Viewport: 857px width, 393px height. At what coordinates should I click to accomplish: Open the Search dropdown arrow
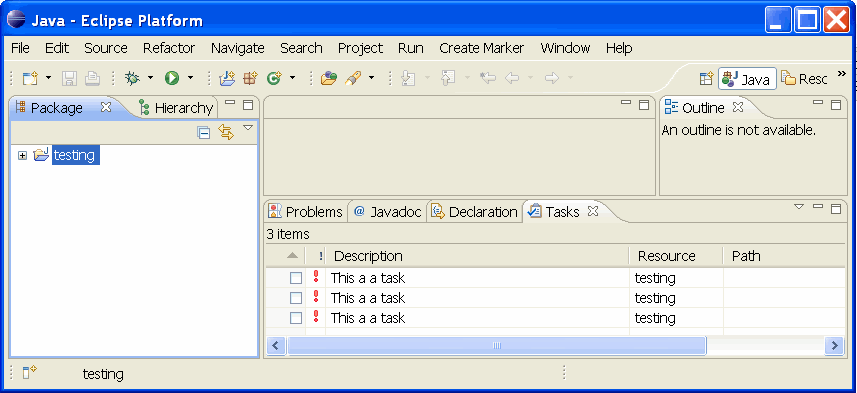(x=372, y=78)
